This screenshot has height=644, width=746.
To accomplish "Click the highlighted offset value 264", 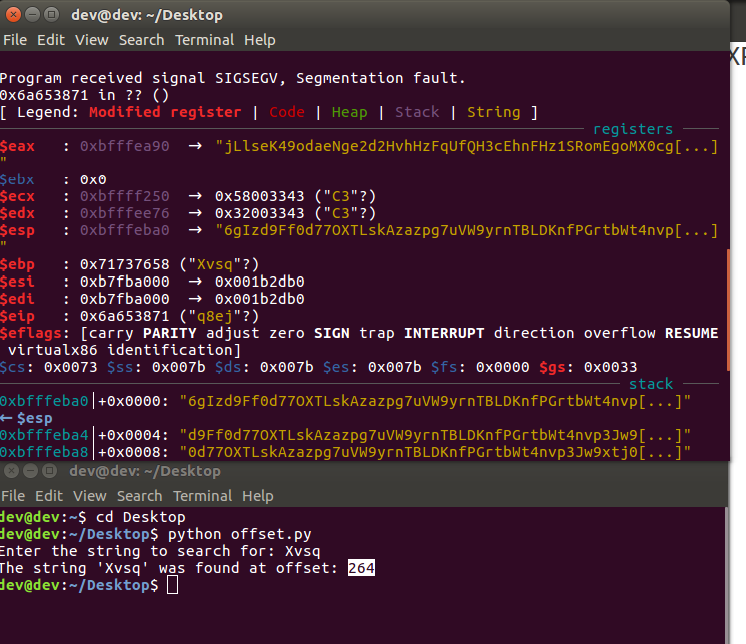I will point(361,568).
